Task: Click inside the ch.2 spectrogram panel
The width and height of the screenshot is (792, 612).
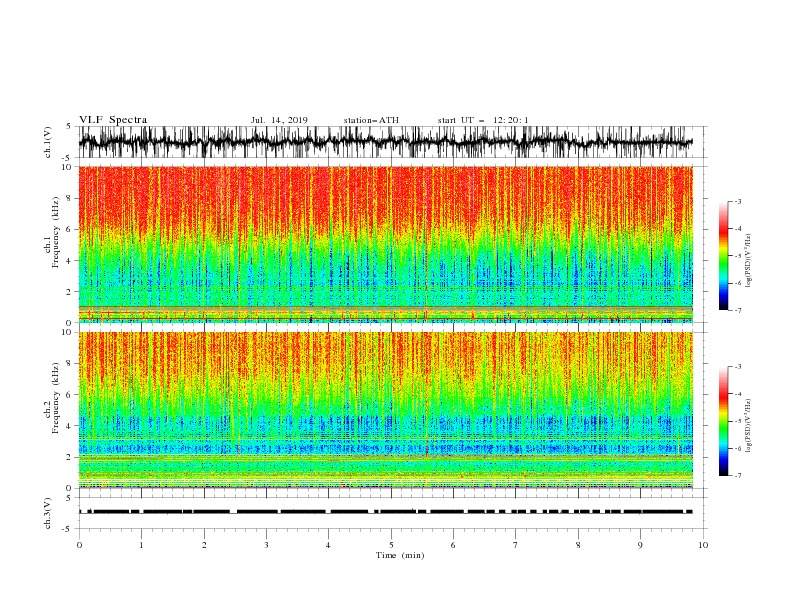Action: coord(386,410)
